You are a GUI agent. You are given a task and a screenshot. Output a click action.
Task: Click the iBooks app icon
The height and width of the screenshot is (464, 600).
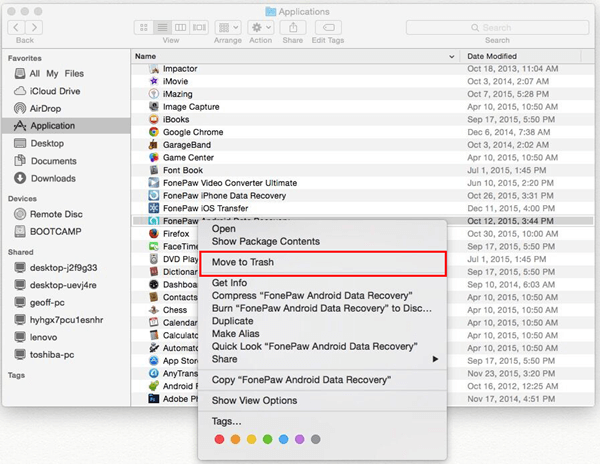pos(154,119)
